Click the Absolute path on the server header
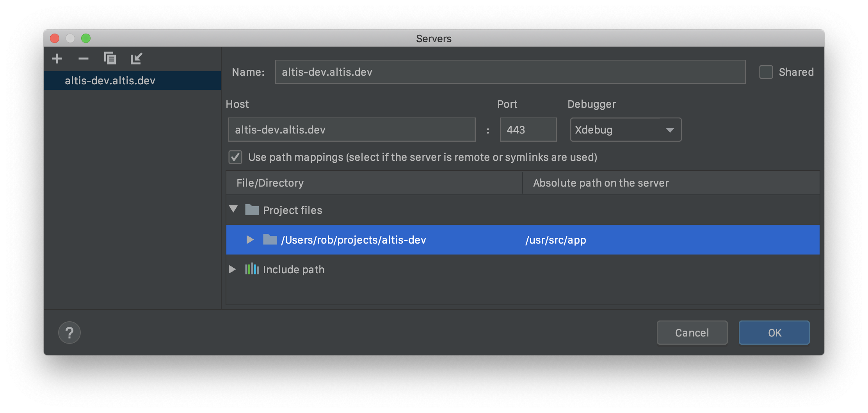 click(x=601, y=182)
